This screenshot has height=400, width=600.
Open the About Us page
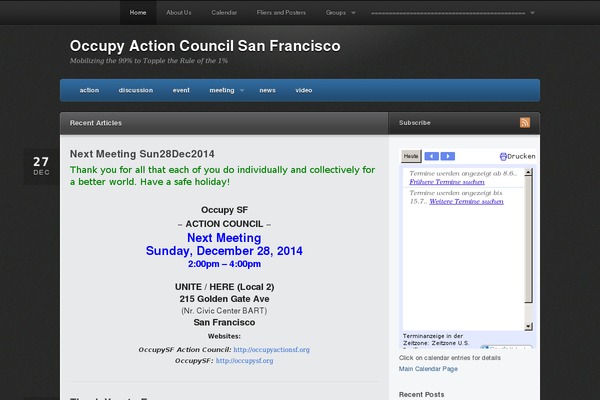click(x=179, y=13)
